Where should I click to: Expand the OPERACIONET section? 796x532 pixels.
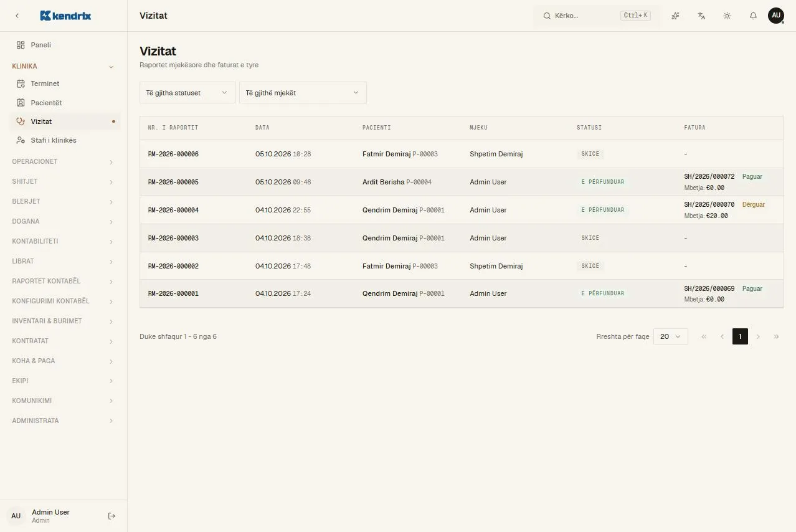coord(64,162)
